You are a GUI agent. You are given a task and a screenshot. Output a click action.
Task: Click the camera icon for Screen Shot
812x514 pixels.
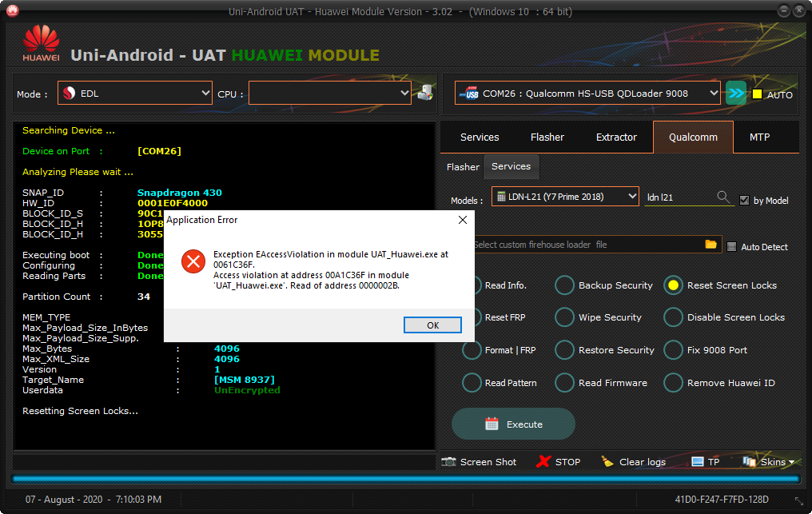click(448, 462)
